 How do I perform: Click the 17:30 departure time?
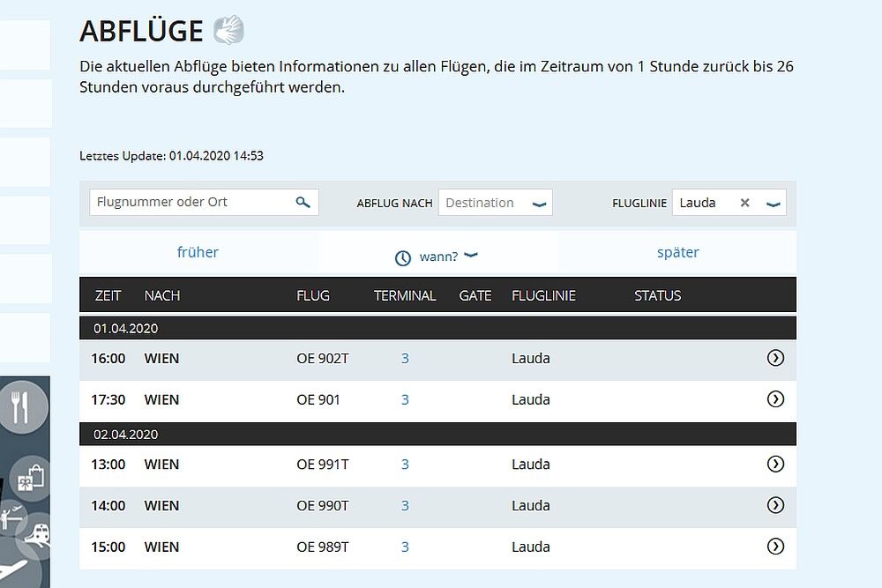(x=108, y=399)
